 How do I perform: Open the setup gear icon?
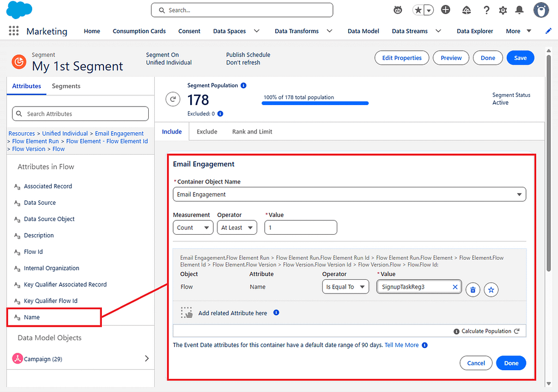coord(503,10)
